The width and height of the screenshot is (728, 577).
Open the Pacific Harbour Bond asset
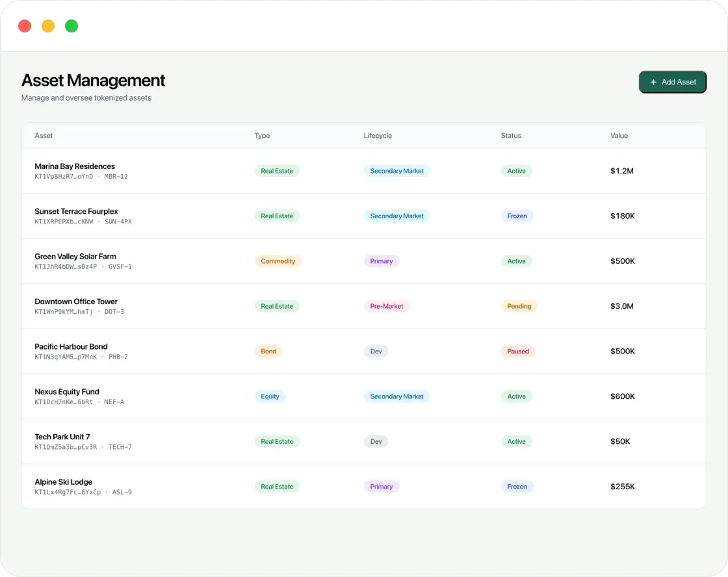(x=71, y=346)
